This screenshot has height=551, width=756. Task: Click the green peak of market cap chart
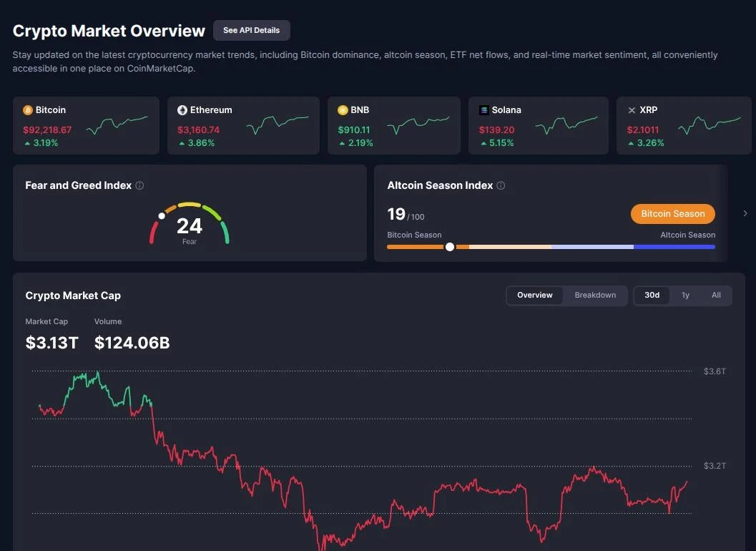point(98,373)
